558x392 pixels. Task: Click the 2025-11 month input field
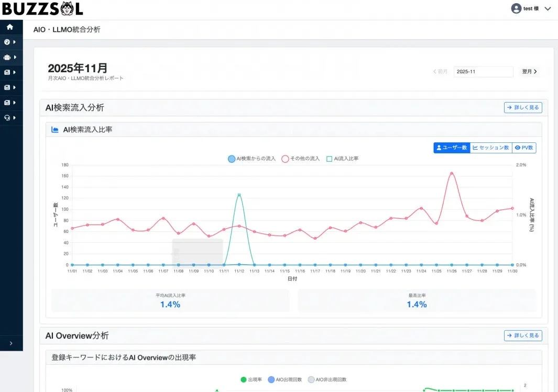coord(483,71)
